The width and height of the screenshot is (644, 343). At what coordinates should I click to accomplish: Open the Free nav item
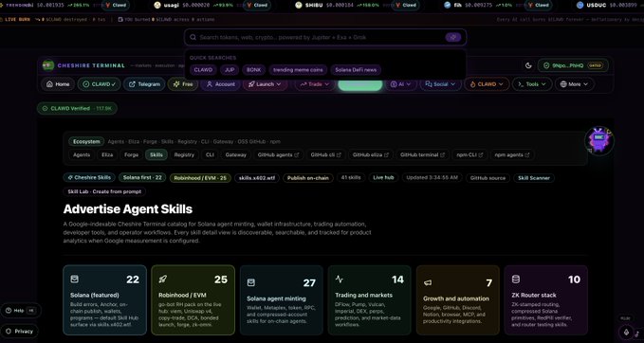pos(183,84)
